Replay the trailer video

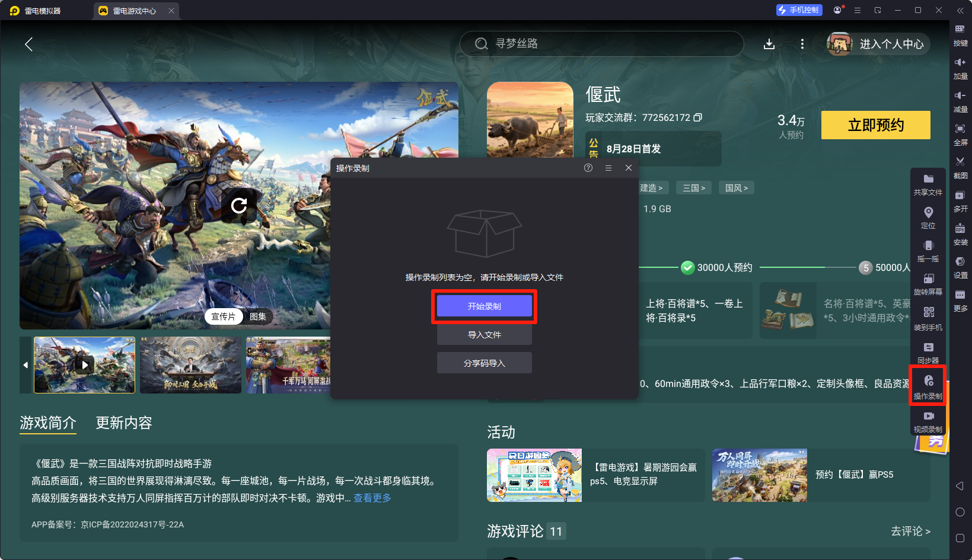(x=239, y=206)
